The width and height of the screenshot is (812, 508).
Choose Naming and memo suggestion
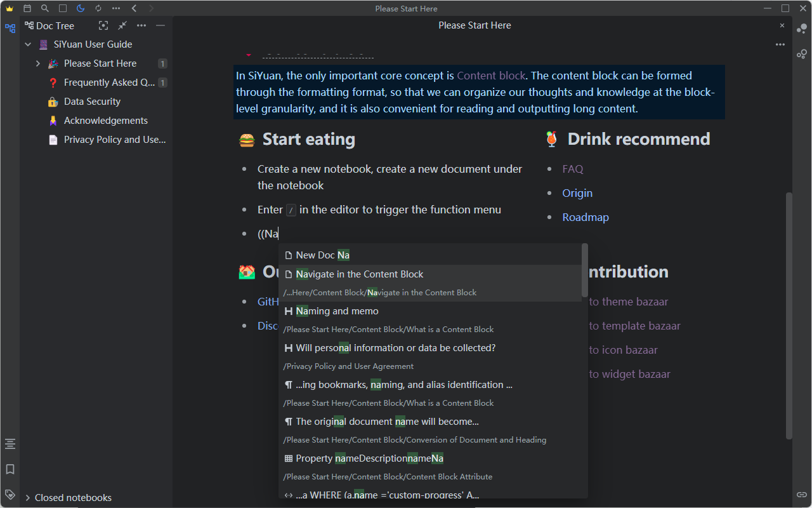337,311
